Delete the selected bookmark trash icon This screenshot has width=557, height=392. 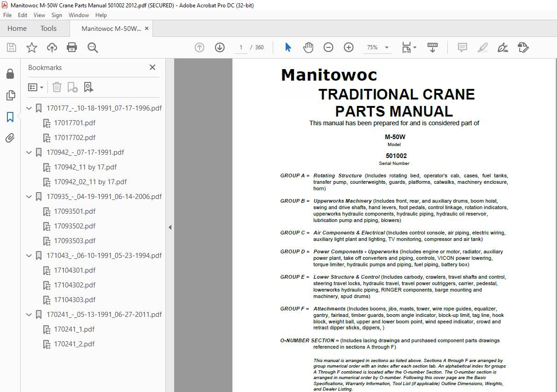pyautogui.click(x=57, y=87)
